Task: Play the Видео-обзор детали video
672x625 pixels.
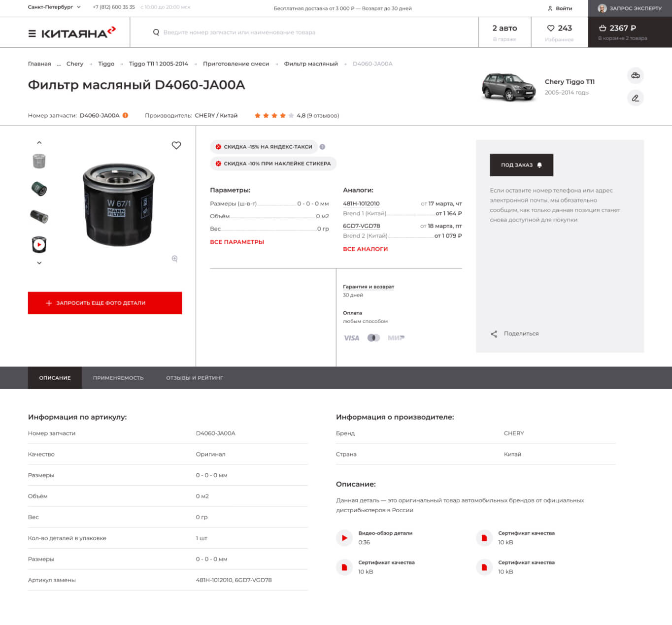Action: [x=344, y=538]
